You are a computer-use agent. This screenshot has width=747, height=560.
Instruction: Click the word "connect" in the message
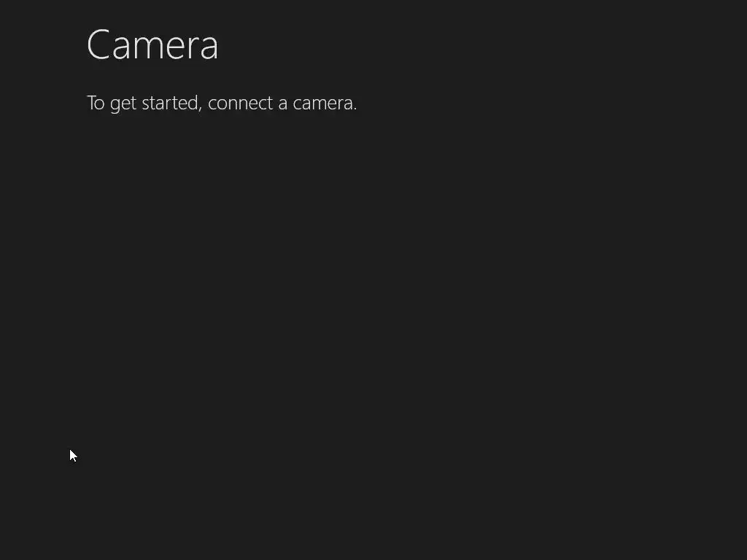240,103
